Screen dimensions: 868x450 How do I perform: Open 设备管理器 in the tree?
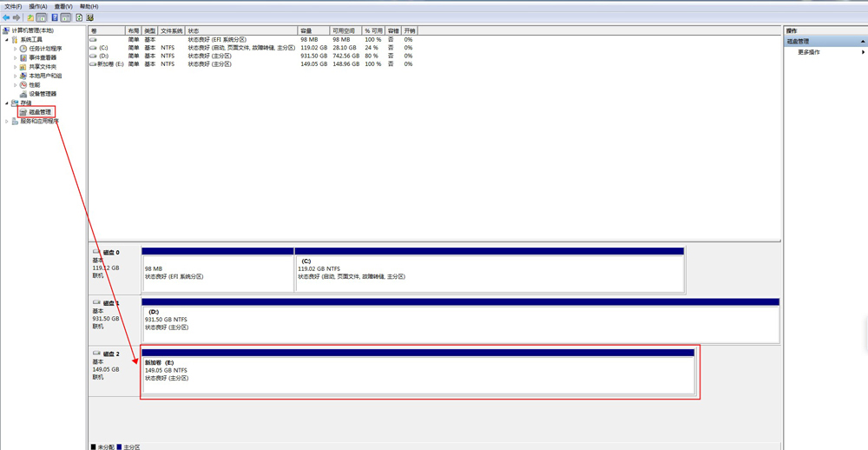43,94
